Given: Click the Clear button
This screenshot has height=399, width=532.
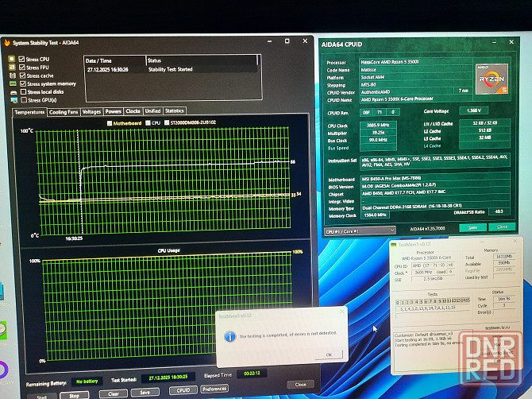Looking at the screenshot, I should click(114, 393).
